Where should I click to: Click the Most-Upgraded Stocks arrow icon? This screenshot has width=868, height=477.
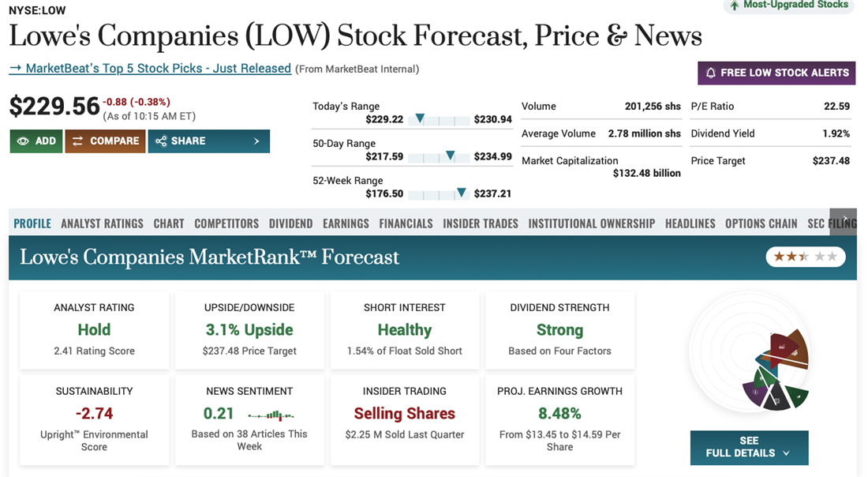tap(735, 5)
